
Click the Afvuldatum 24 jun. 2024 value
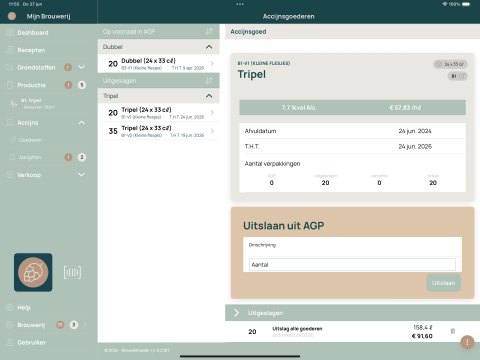[415, 131]
